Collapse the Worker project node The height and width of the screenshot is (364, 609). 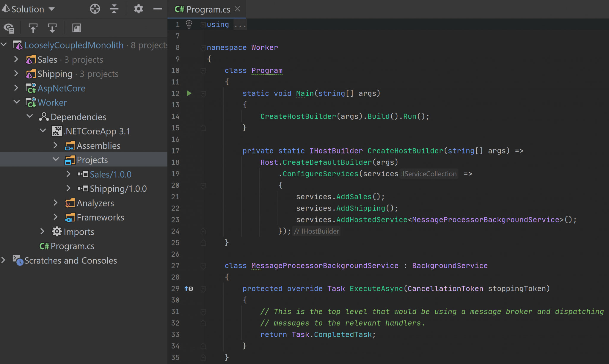[17, 102]
